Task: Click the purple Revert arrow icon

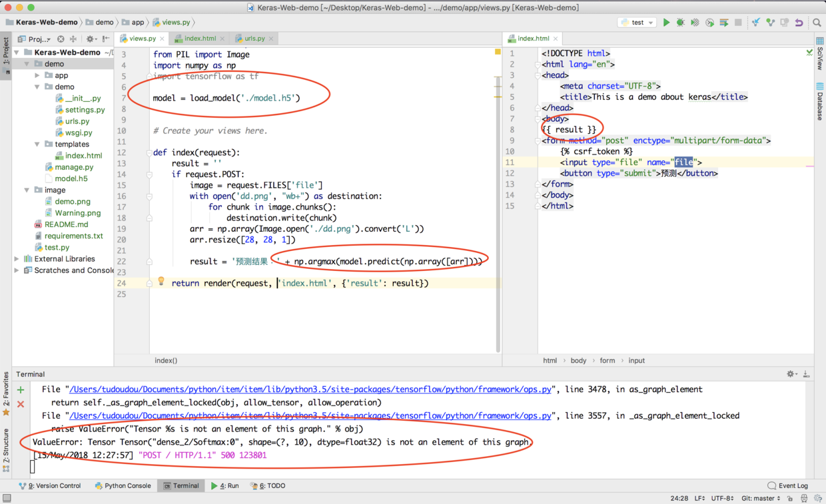Action: (x=799, y=23)
